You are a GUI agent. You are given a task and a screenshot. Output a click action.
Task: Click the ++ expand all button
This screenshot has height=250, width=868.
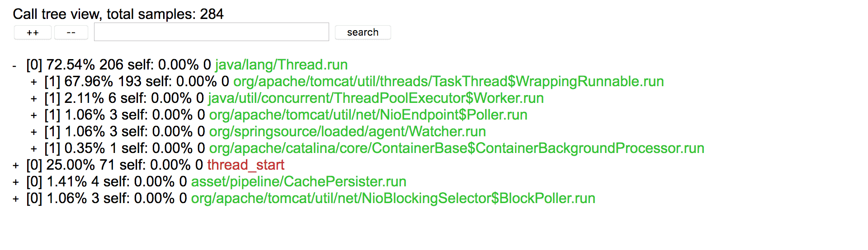tap(33, 32)
